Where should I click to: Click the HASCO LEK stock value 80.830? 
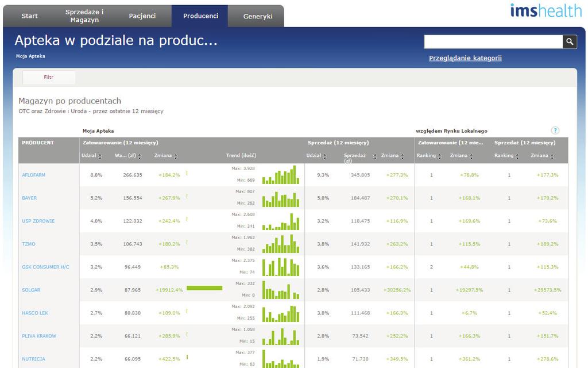click(x=133, y=313)
